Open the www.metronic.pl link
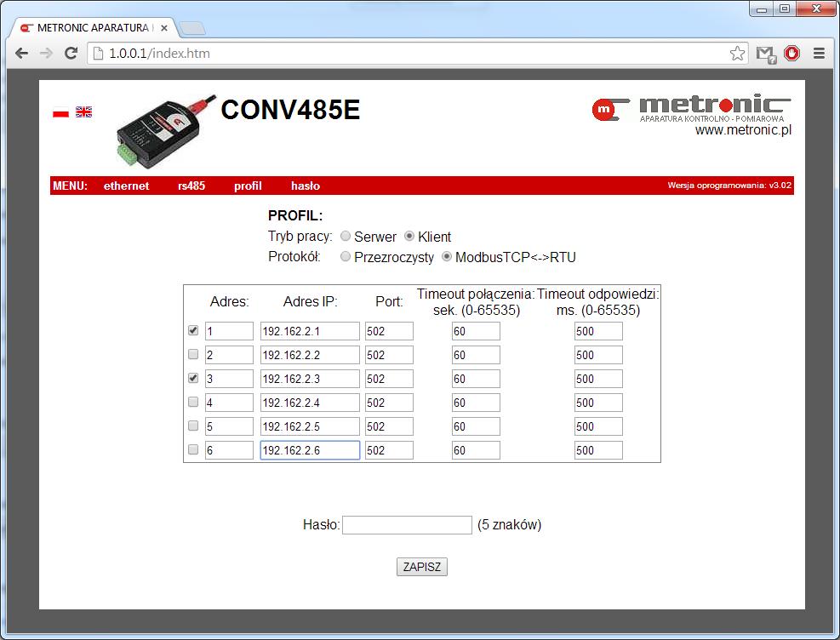This screenshot has width=840, height=640. pyautogui.click(x=743, y=130)
